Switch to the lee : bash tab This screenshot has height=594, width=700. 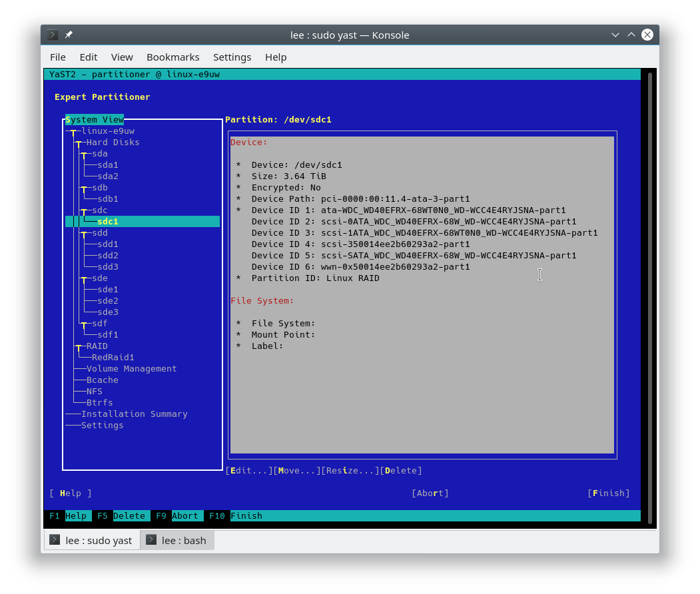[x=184, y=539]
